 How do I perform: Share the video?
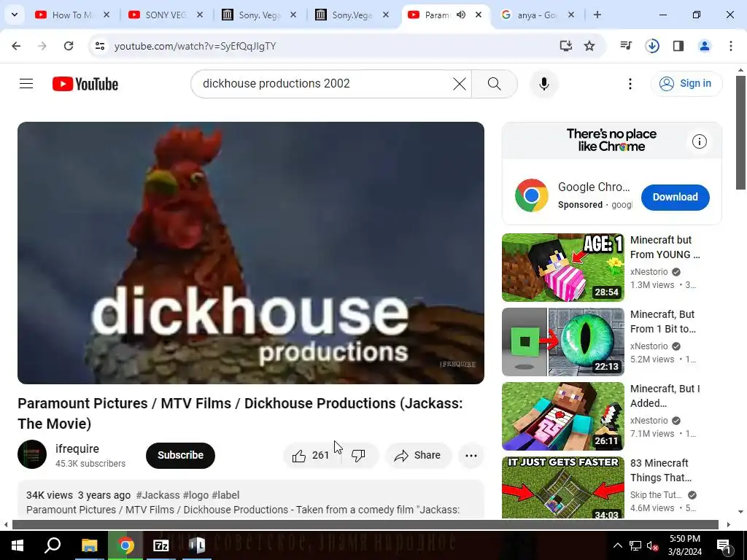(418, 455)
